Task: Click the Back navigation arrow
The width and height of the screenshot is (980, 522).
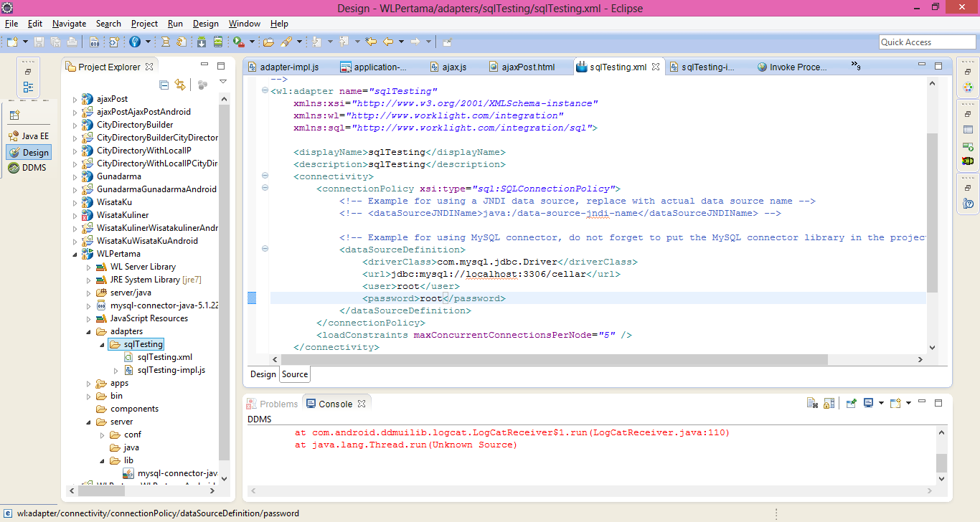Action: [388, 42]
